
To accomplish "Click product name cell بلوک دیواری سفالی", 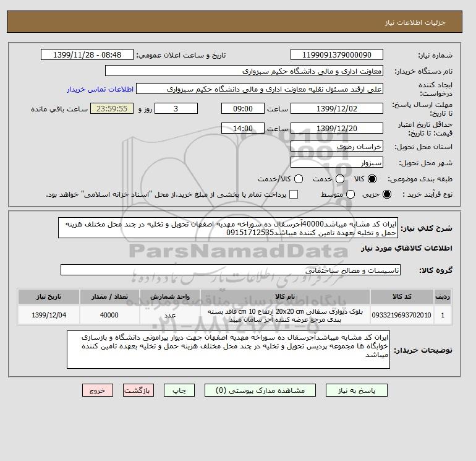I will coord(285,315).
